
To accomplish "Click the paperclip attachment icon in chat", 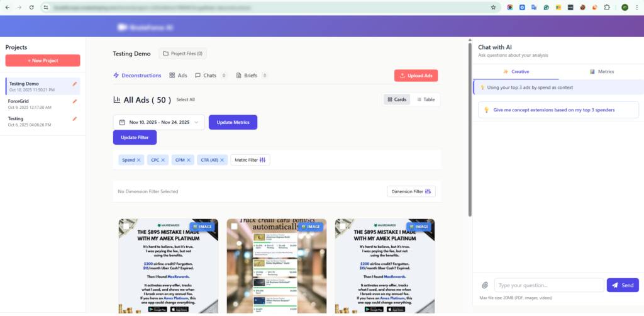I will (485, 285).
